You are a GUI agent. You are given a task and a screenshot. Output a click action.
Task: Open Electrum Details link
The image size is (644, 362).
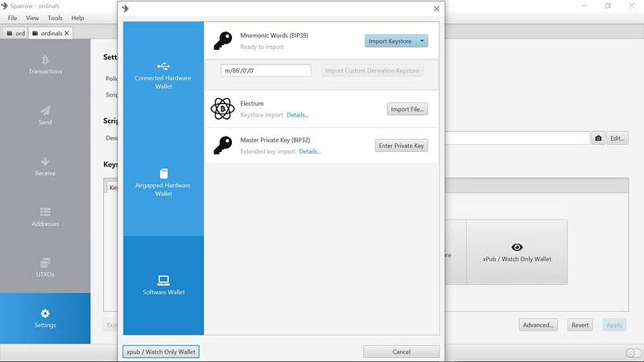[297, 115]
